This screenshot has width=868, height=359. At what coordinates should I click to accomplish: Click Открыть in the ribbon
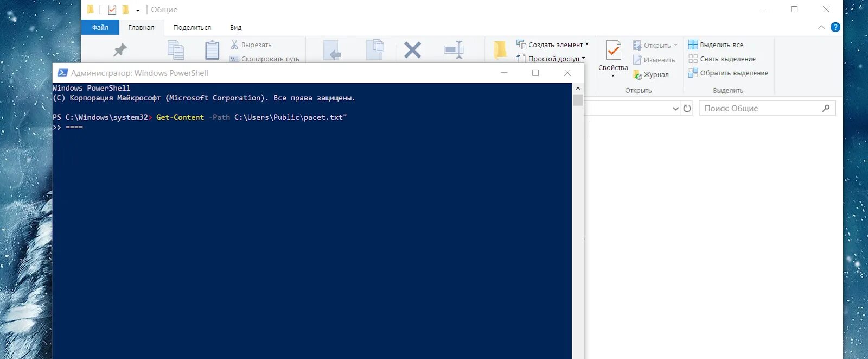[x=655, y=45]
